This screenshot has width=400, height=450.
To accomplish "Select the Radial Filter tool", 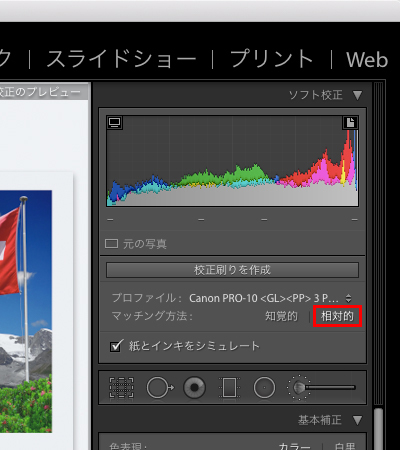I will tap(264, 388).
